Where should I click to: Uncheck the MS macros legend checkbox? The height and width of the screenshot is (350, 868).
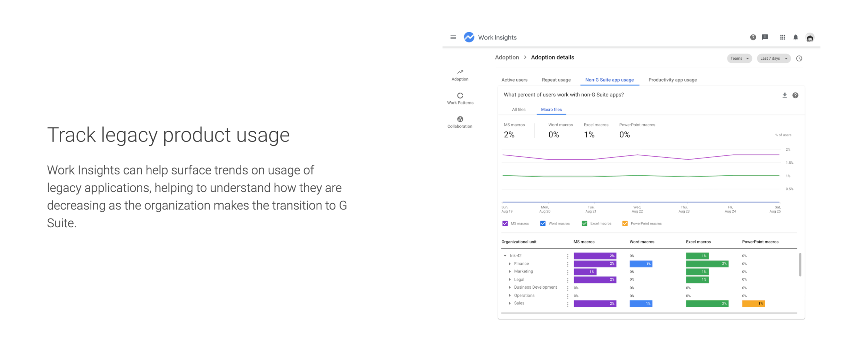(505, 223)
